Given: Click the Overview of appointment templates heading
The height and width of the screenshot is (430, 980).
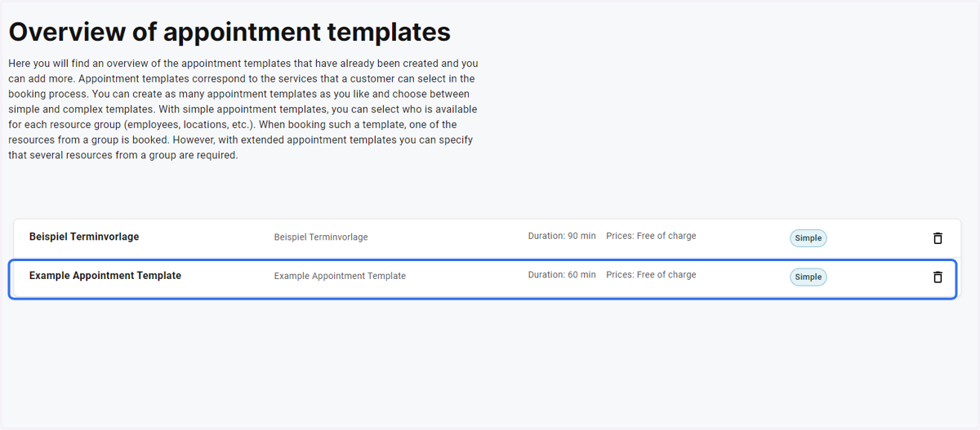Looking at the screenshot, I should click(x=229, y=32).
